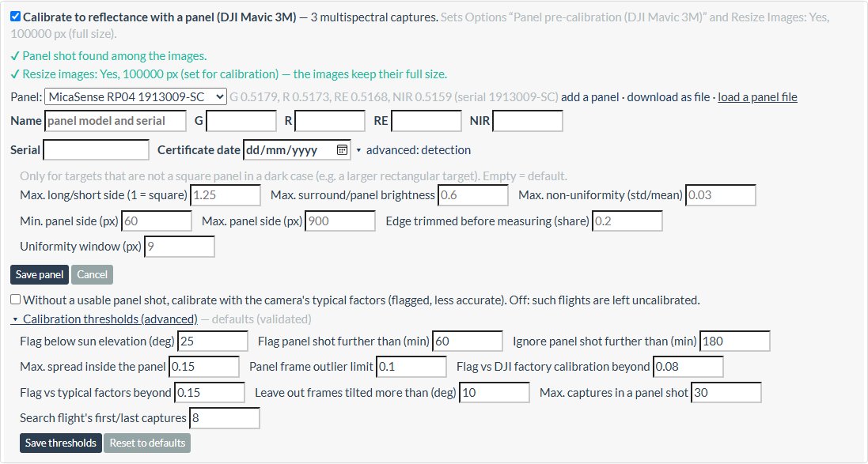Click Flag vs typical factors beyond input
The height and width of the screenshot is (464, 868).
209,393
